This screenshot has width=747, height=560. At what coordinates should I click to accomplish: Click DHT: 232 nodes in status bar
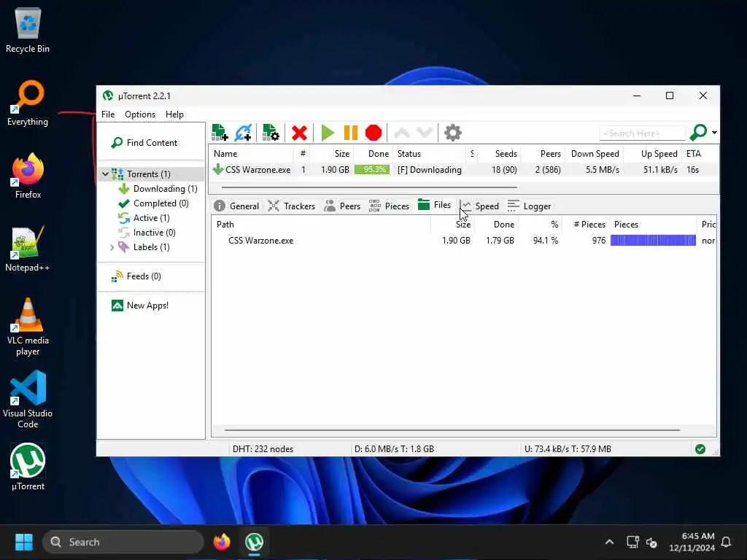(263, 449)
